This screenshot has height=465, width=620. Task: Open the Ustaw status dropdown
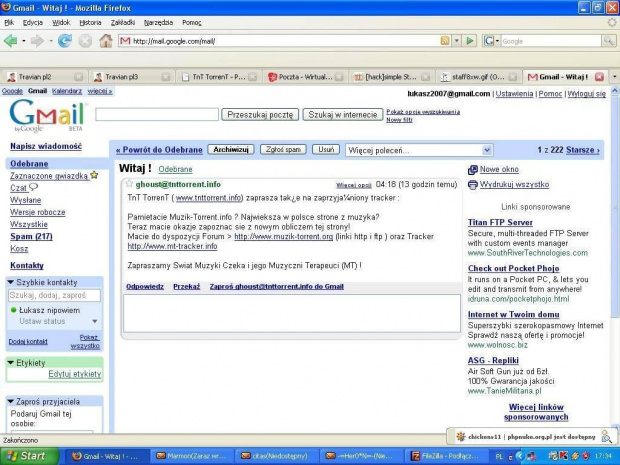95,321
